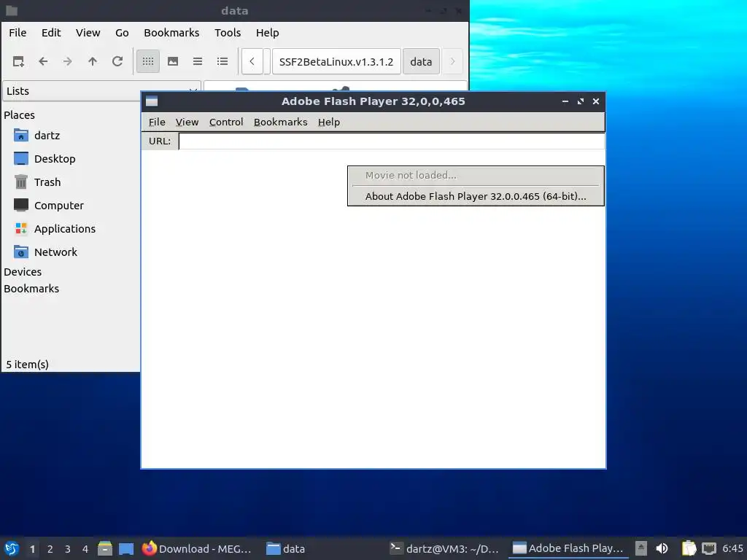This screenshot has height=560, width=747.
Task: Switch file manager to compact list view
Action: tap(198, 61)
